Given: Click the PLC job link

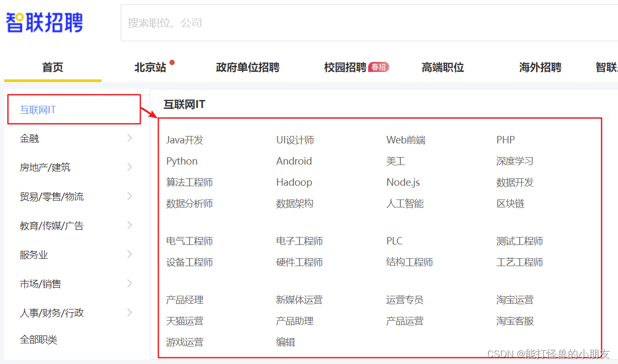Looking at the screenshot, I should pyautogui.click(x=395, y=241).
